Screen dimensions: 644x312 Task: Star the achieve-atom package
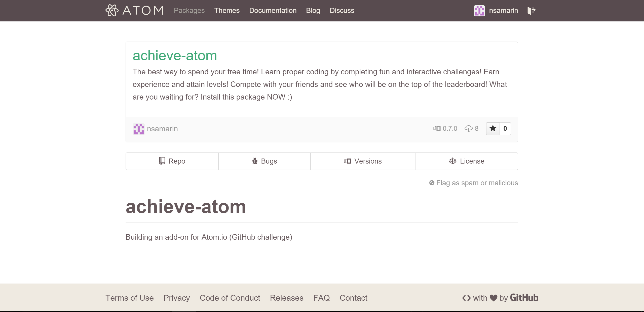click(x=493, y=129)
